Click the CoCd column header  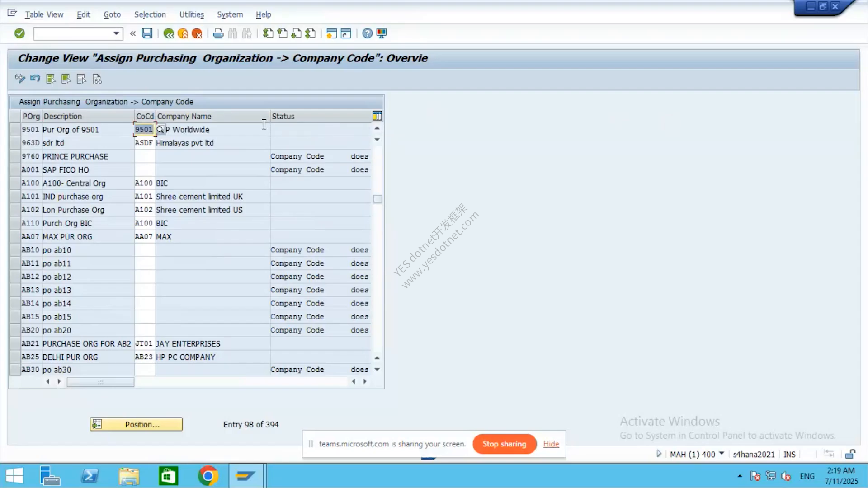click(145, 116)
